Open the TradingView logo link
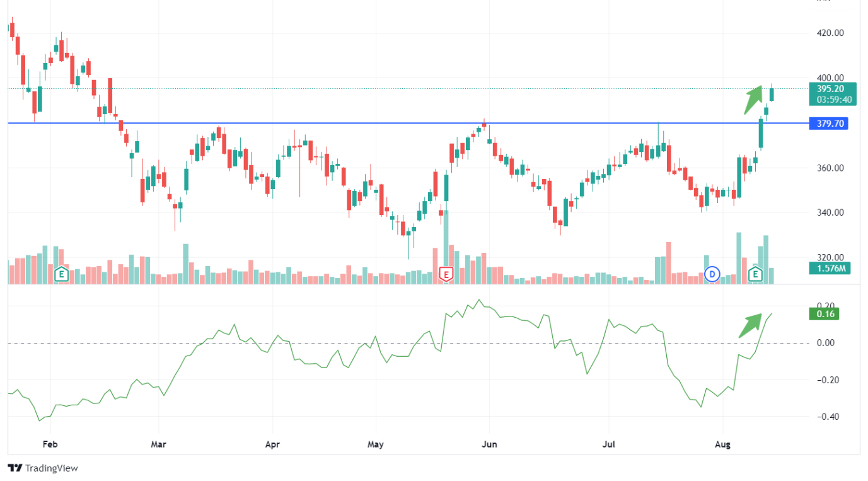The height and width of the screenshot is (481, 868). [x=43, y=468]
